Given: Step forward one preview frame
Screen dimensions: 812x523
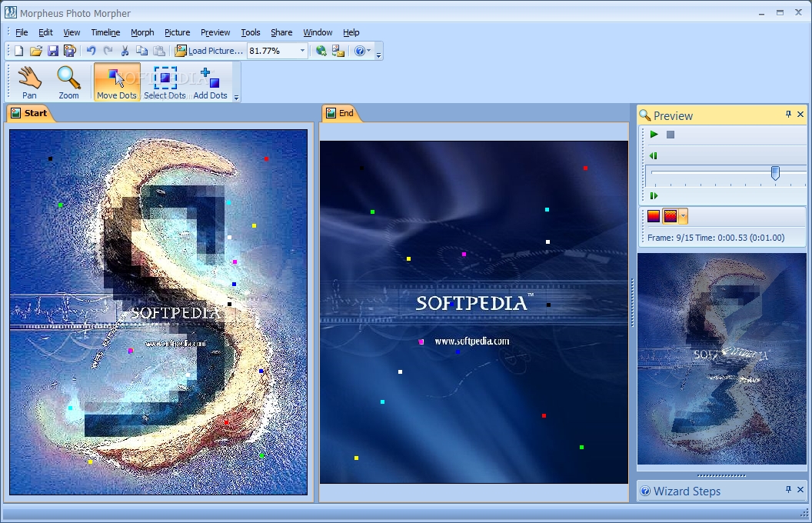Looking at the screenshot, I should point(654,195).
